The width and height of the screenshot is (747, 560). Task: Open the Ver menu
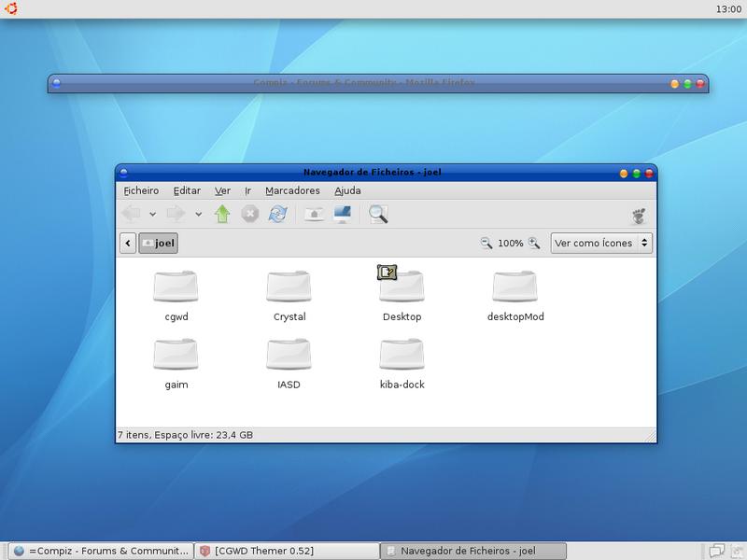pyautogui.click(x=222, y=191)
